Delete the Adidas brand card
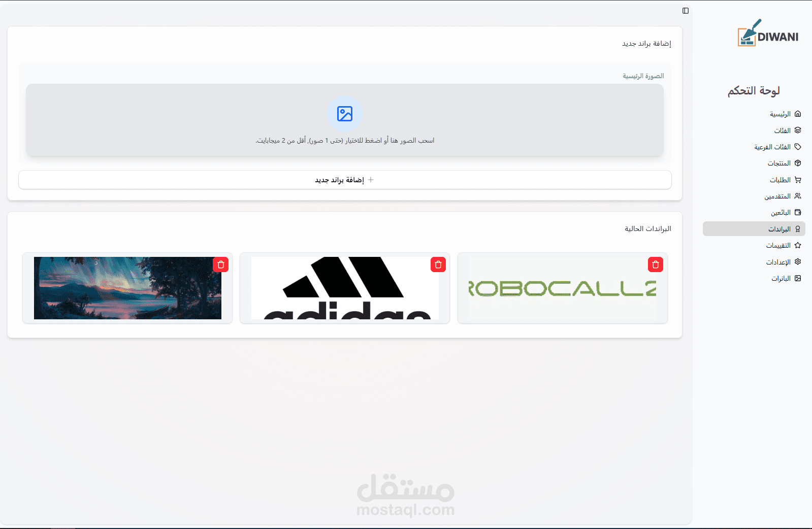Viewport: 812px width, 529px height. (438, 264)
